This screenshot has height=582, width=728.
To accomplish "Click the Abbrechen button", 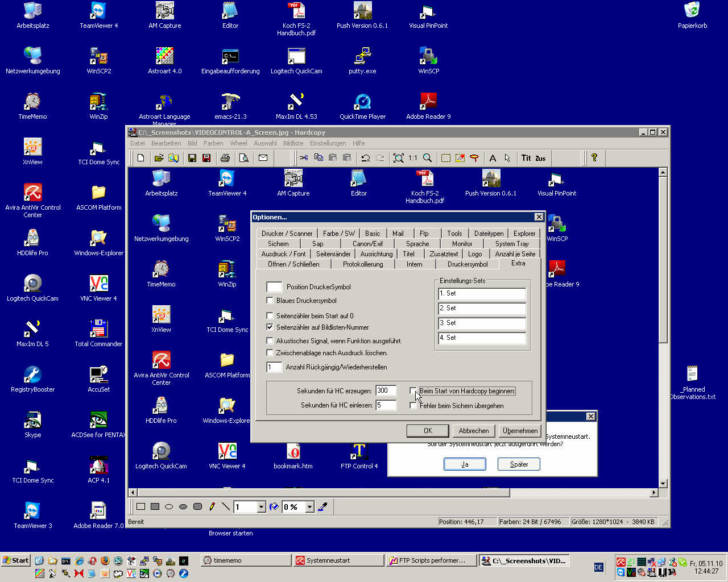I will tap(474, 431).
